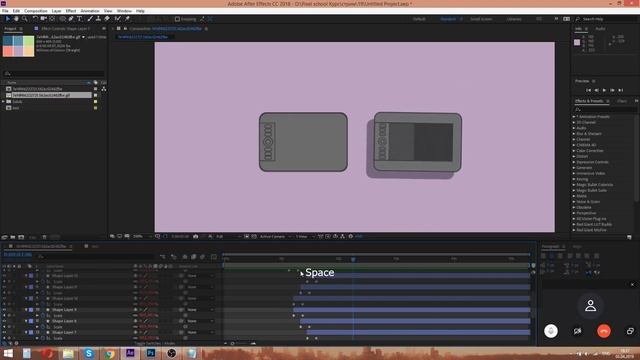
Task: Open the Animation menu
Action: click(x=90, y=11)
